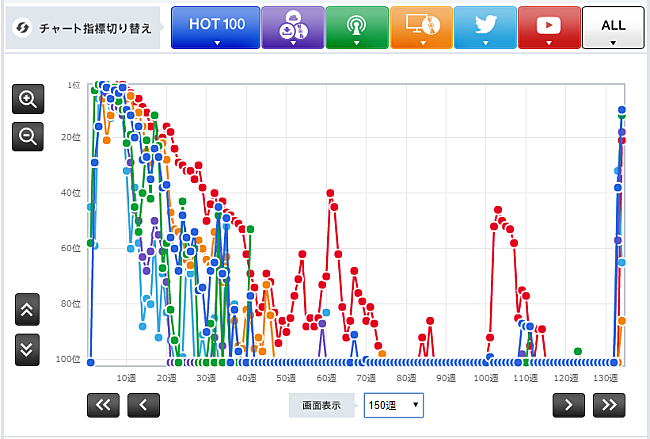This screenshot has width=650, height=439.
Task: Move chart one step right
Action: [x=569, y=405]
